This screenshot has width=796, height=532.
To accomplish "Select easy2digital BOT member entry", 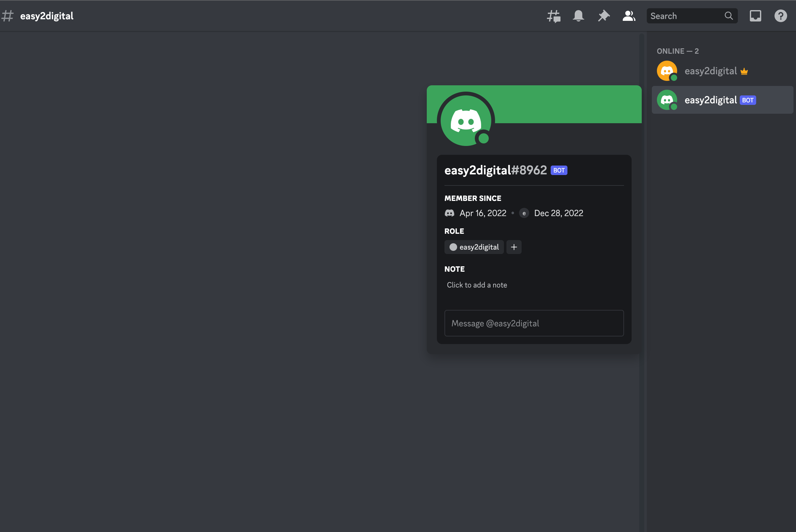I will point(710,100).
